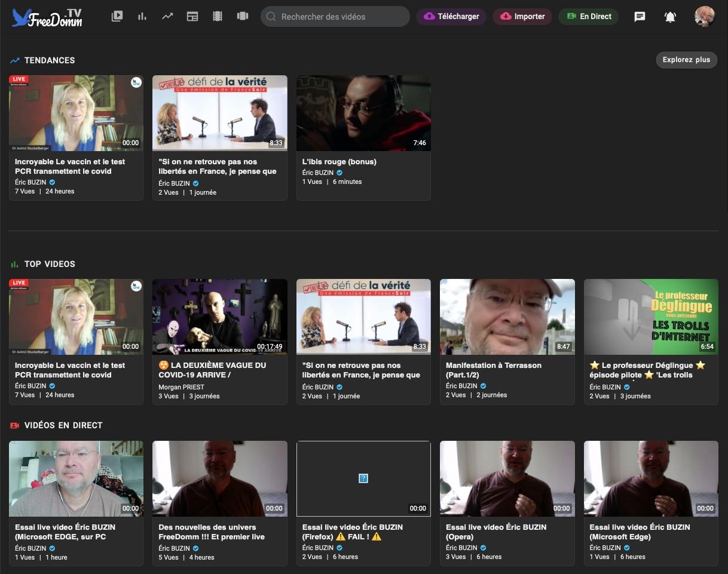Viewport: 728px width, 574px height.
Task: Open the video library icon in navbar
Action: tap(117, 16)
